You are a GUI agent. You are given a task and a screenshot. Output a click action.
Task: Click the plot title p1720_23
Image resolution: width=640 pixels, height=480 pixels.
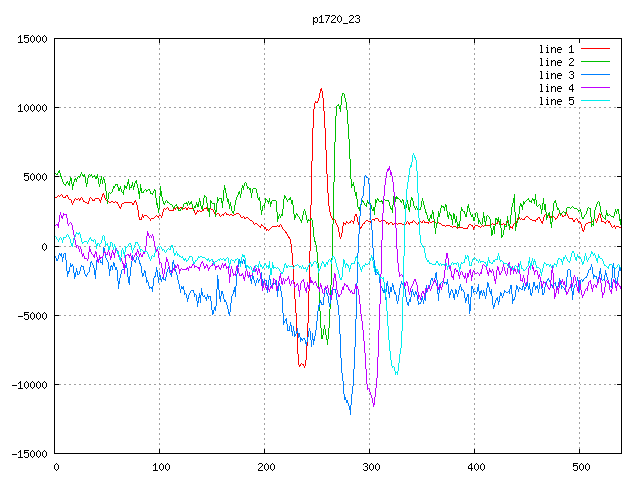click(x=336, y=19)
